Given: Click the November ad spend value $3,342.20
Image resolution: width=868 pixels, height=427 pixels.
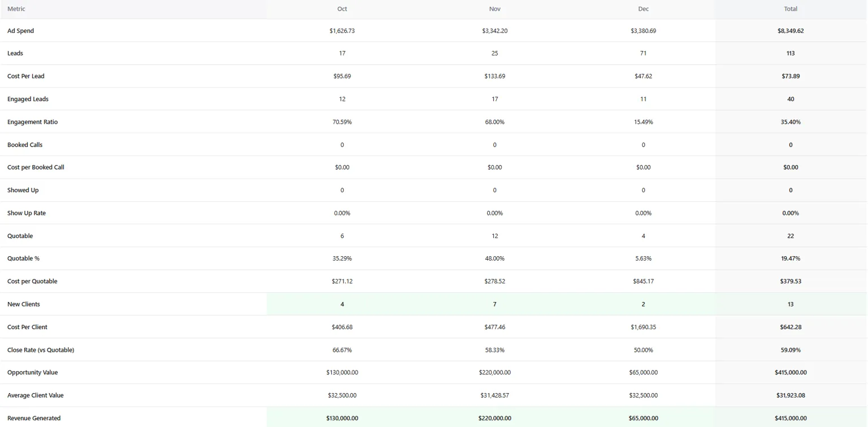Looking at the screenshot, I should (x=494, y=31).
